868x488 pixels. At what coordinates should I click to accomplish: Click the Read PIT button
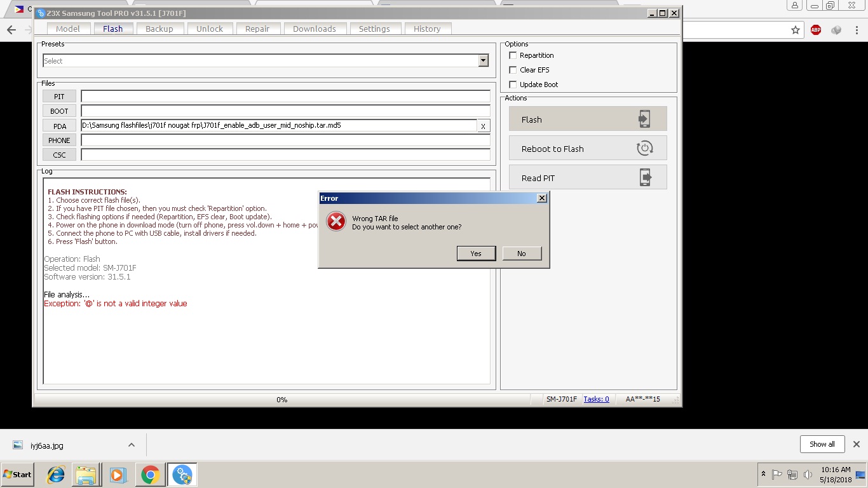pos(588,177)
